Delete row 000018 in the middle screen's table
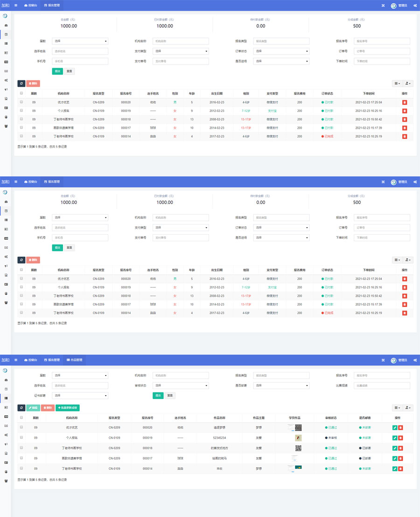 tap(405, 296)
